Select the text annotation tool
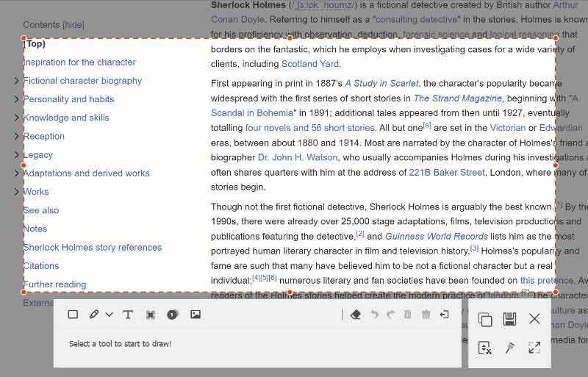The image size is (588, 377). pos(128,315)
